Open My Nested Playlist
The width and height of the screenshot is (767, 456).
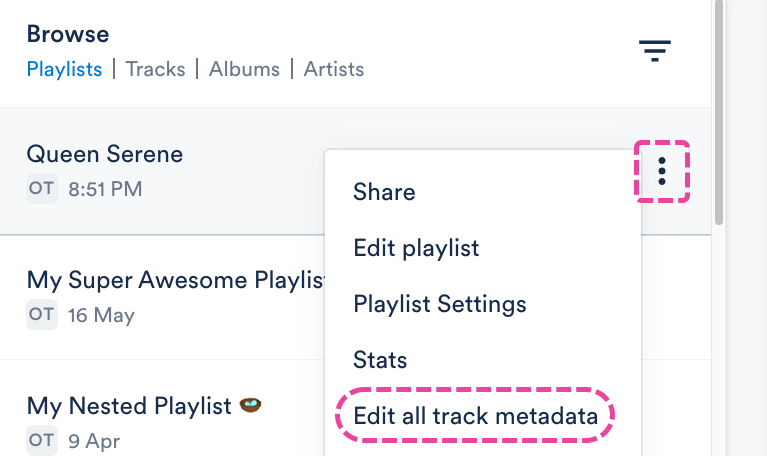pyautogui.click(x=130, y=407)
